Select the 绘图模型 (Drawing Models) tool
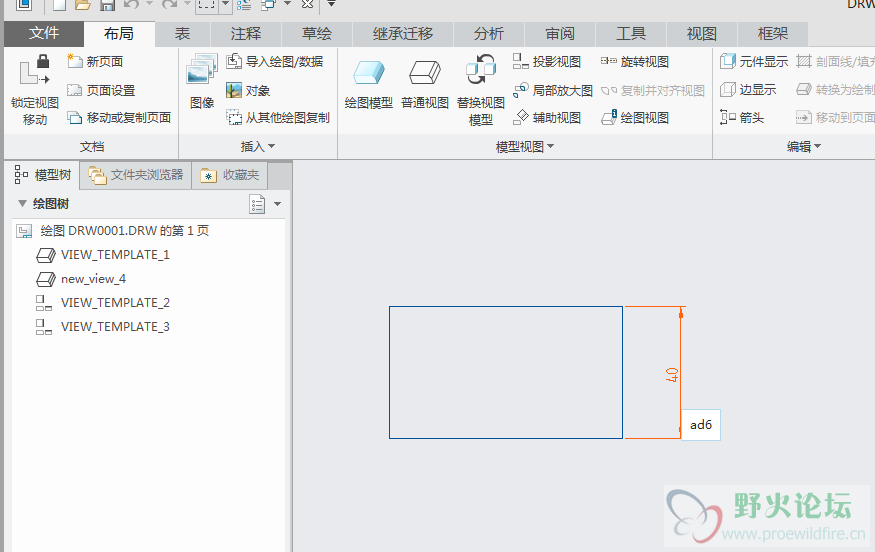The width and height of the screenshot is (875, 552). 368,78
